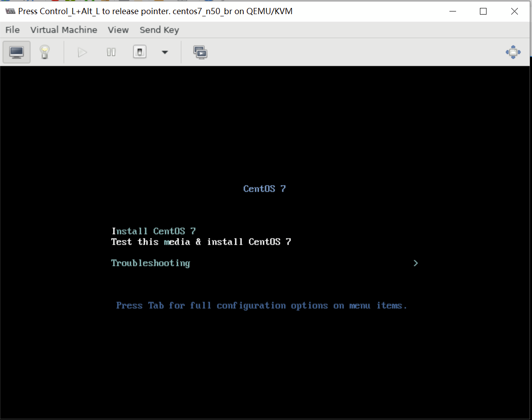The image size is (532, 420).
Task: Show virtual hardware details lightbulb icon
Action: [x=44, y=52]
